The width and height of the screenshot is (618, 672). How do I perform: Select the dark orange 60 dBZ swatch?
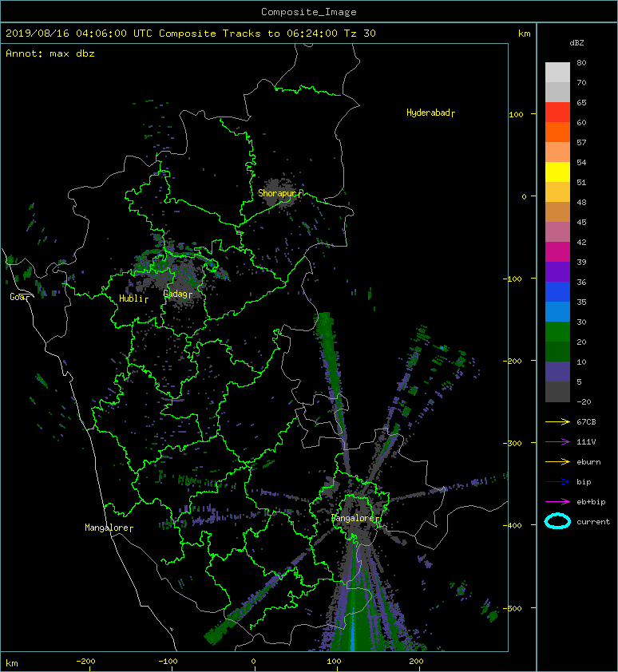tap(557, 132)
